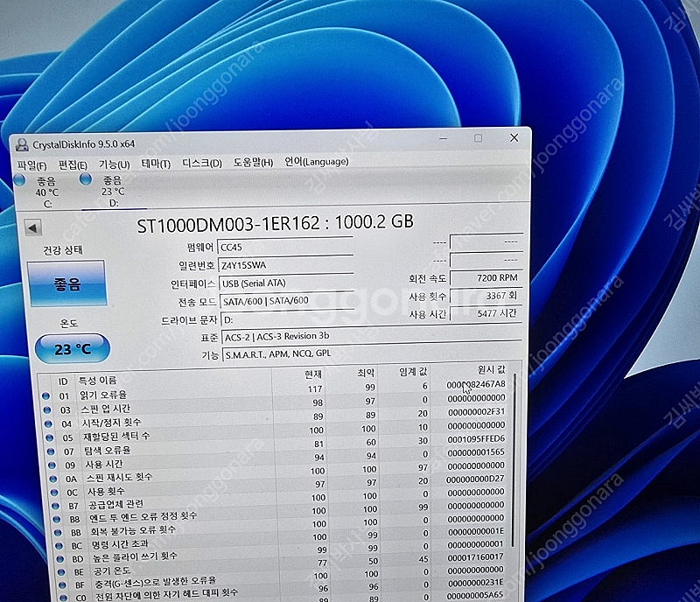Click the CrystalDiskInfo title bar icon
The height and width of the screenshot is (602, 700).
coord(22,144)
